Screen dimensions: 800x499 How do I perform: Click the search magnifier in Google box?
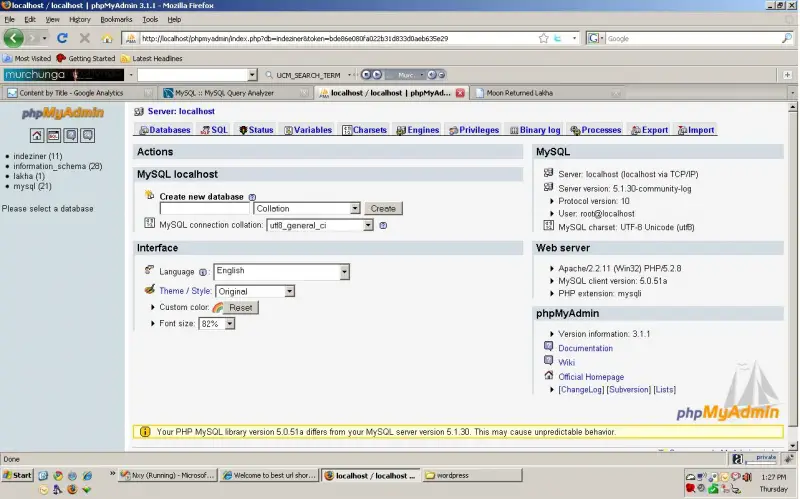coord(787,38)
